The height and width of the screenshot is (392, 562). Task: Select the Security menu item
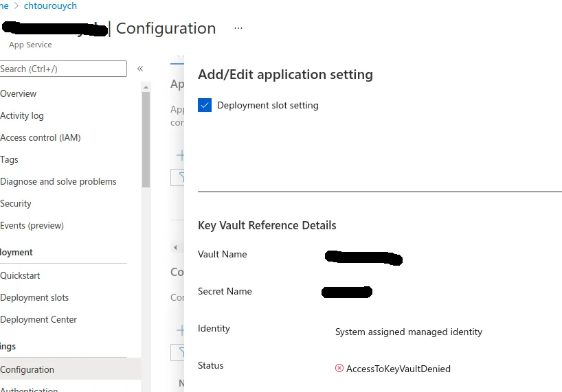(16, 203)
